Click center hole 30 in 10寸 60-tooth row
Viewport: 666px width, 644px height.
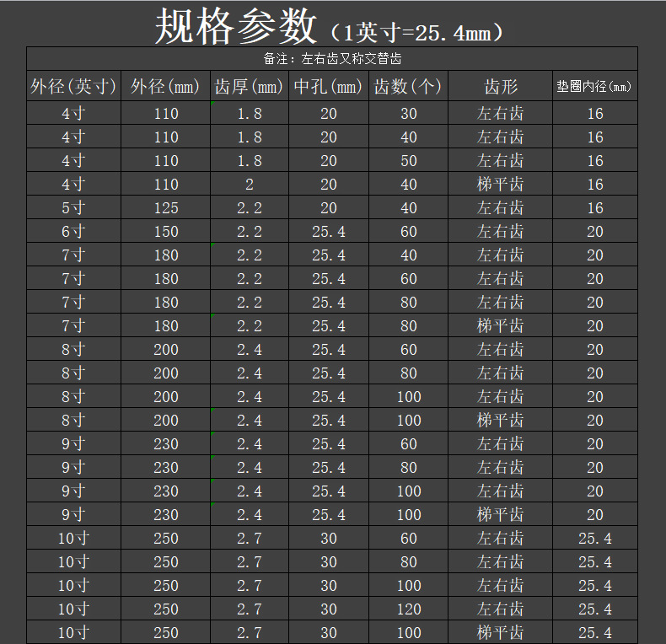click(328, 539)
